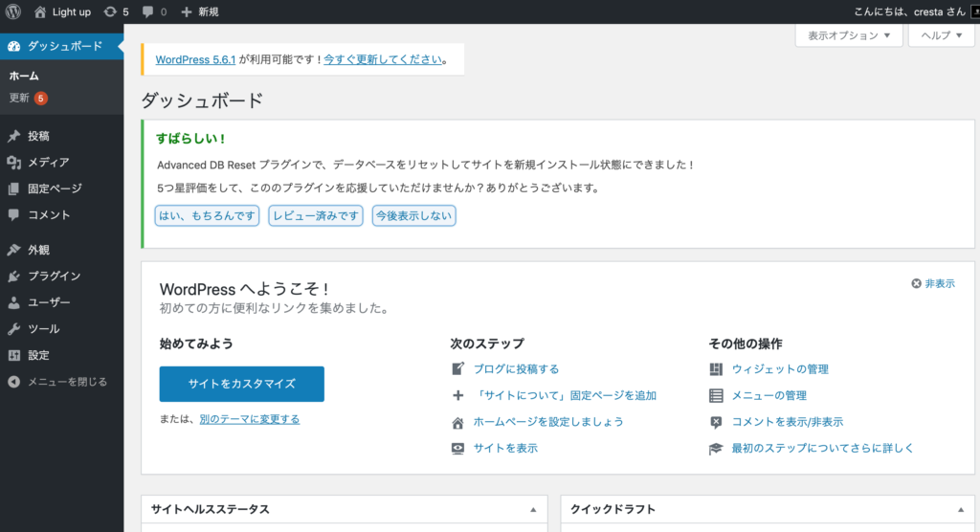Click the house icon beside ホームページを設定しましょう

tap(457, 423)
